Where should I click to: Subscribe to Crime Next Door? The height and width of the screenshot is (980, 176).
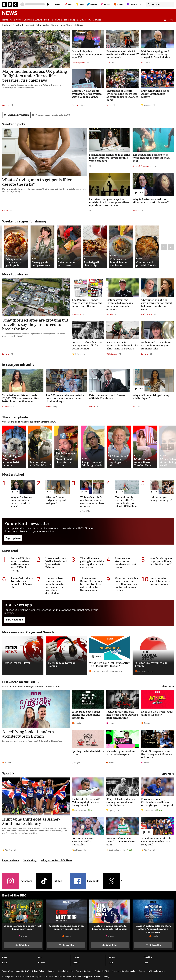(66, 945)
